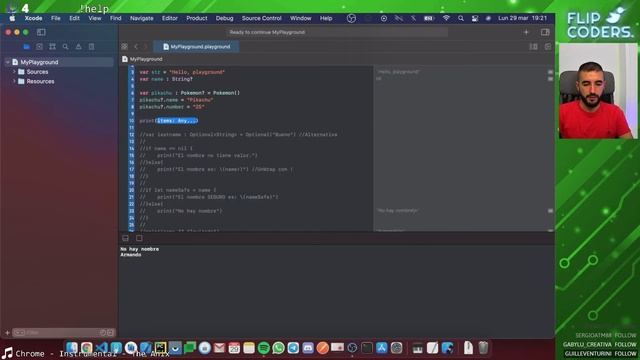Open the Source Control menu
The height and width of the screenshot is (360, 640).
coord(262,18)
